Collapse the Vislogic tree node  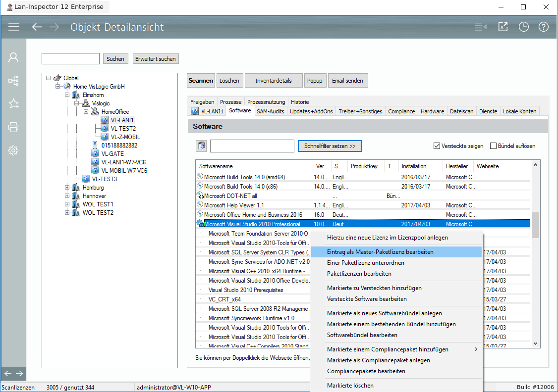click(76, 103)
